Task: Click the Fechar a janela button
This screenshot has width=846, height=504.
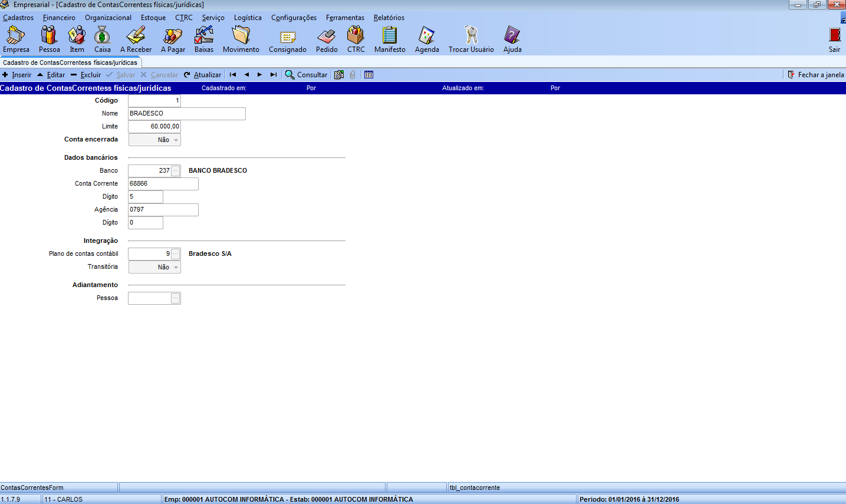Action: (x=816, y=75)
